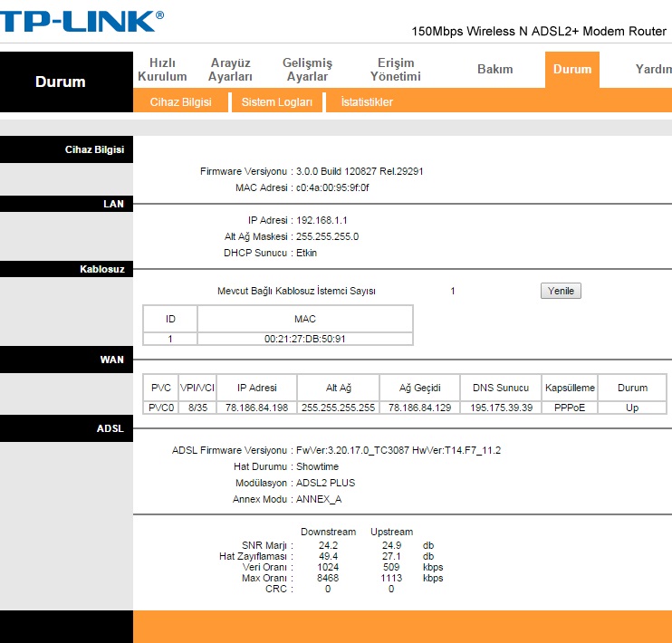Click the ID column header in wireless table

(x=170, y=319)
